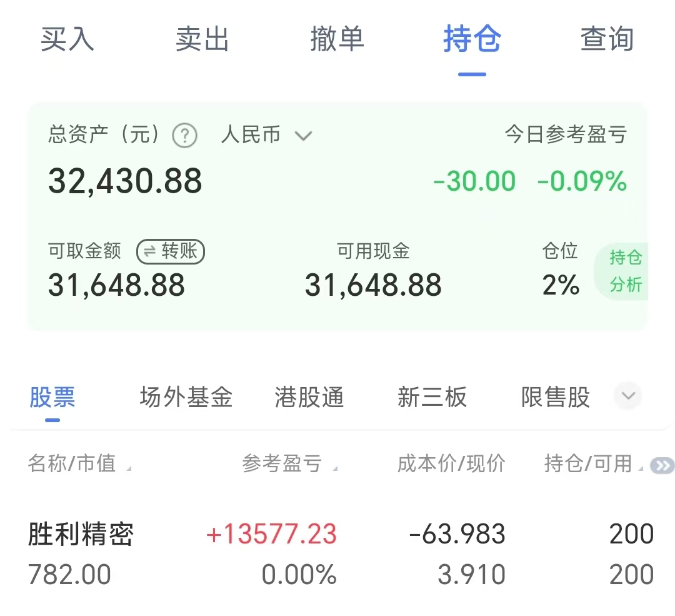Switch to the 卖出 tab

(202, 39)
